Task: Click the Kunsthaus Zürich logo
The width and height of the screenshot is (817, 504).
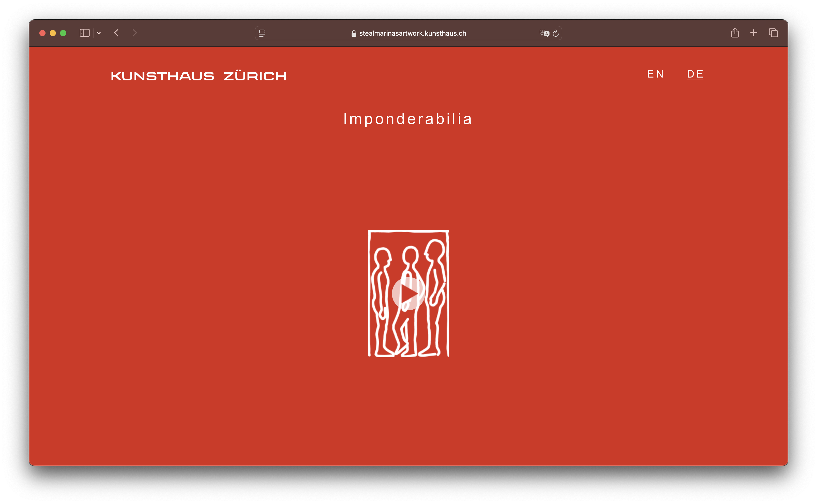Action: click(x=198, y=76)
